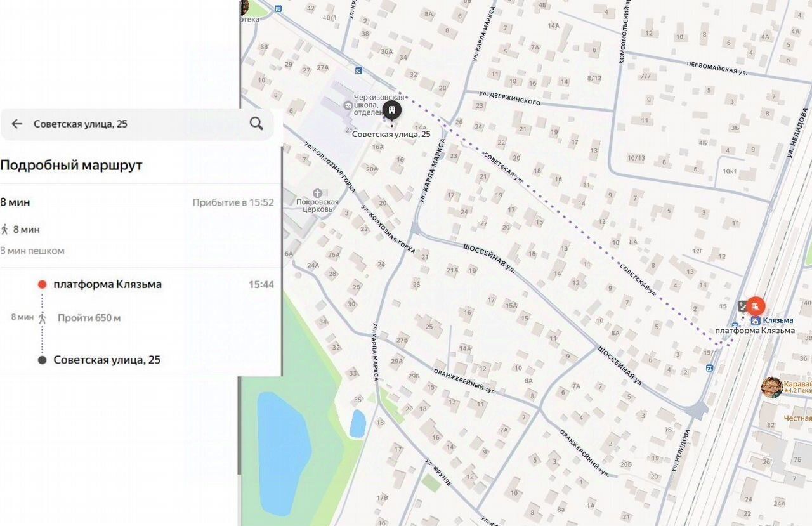Click house number 17В on the map
Viewport: 812px width, 526px height.
pos(381,498)
